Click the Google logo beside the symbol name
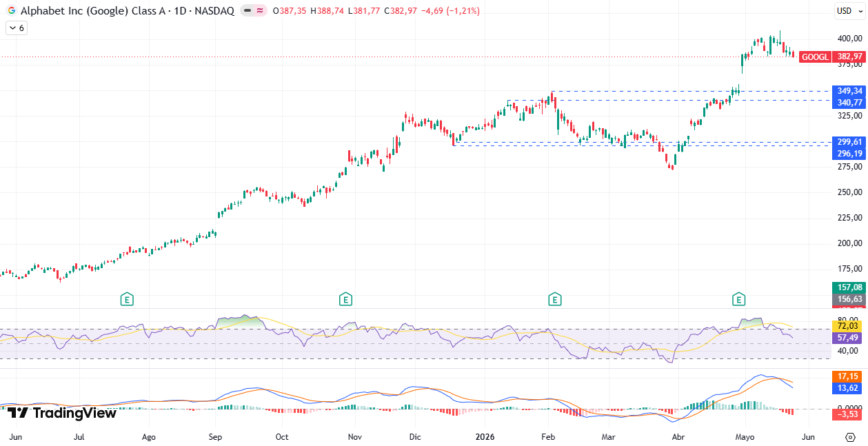Screen dimensions: 868x446 click(12, 11)
